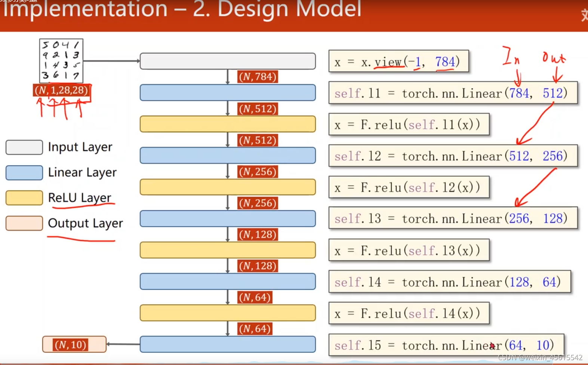
Task: Click the slide title "Implementation – 2. Design Model"
Action: coord(182,9)
